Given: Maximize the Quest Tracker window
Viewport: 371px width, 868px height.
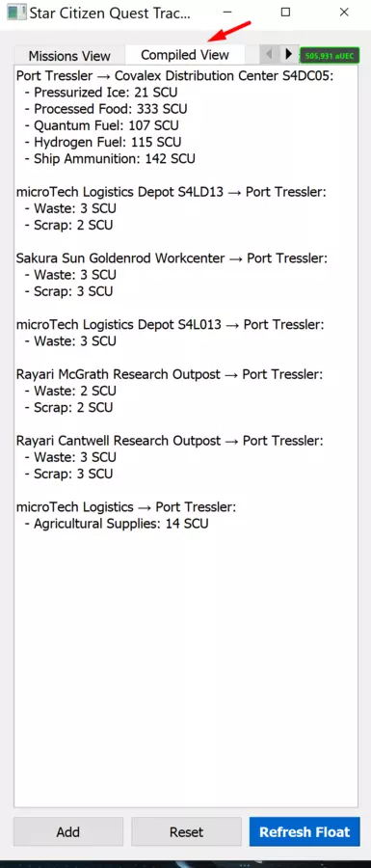Looking at the screenshot, I should pos(285,13).
